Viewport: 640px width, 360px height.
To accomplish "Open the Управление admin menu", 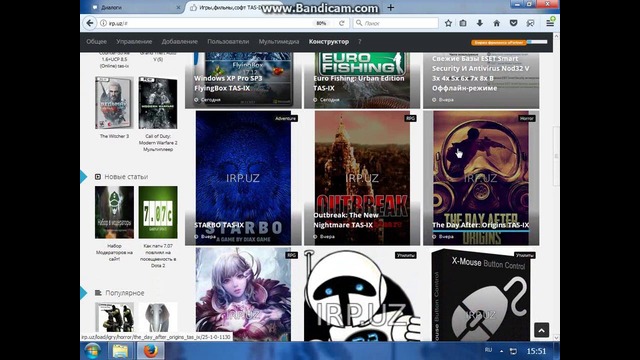I will pos(134,42).
